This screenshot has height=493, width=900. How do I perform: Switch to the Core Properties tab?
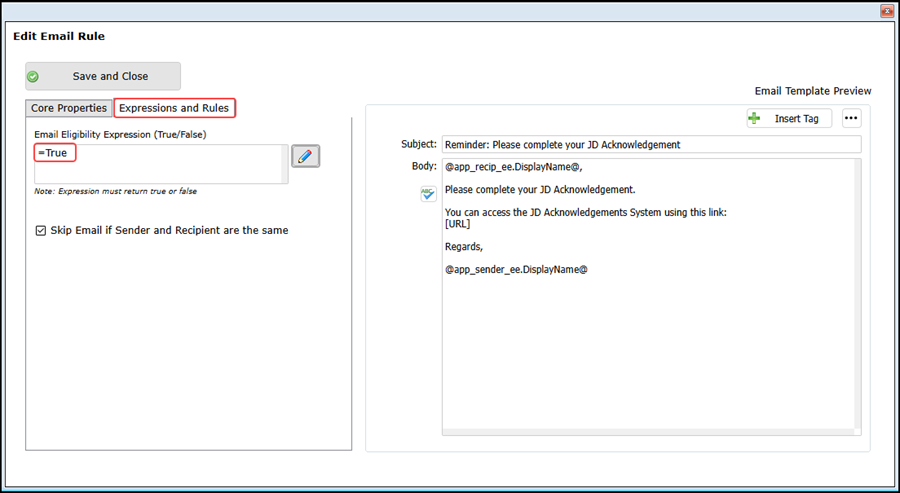click(69, 108)
